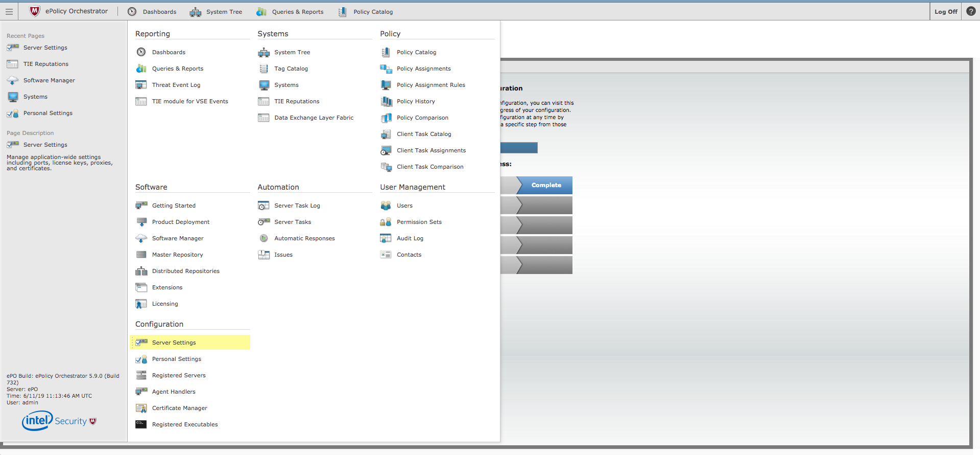
Task: Open Personal Settings under Configuration
Action: (x=177, y=359)
